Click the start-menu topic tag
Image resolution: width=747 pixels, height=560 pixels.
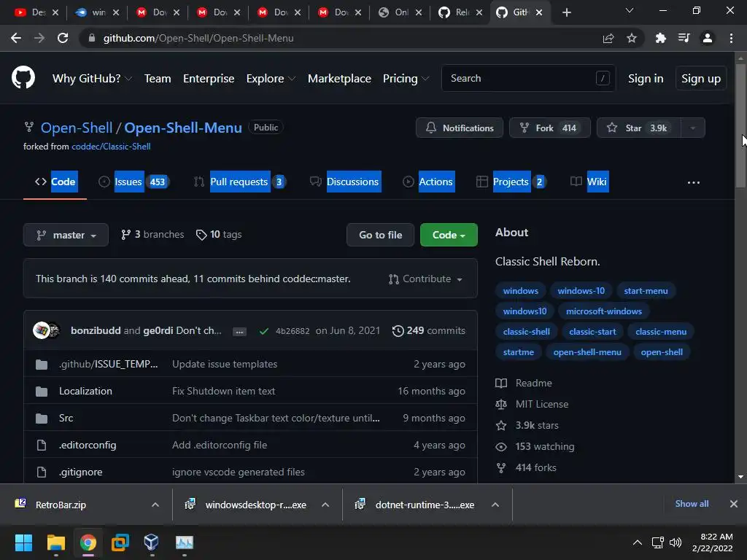pyautogui.click(x=646, y=291)
